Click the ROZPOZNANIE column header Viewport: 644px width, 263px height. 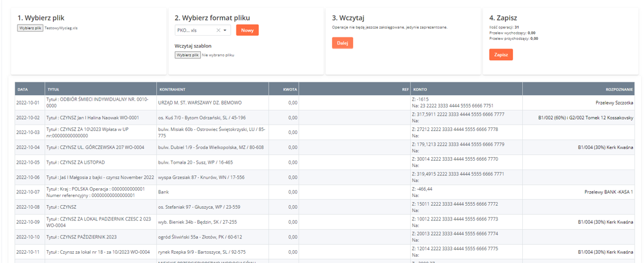coord(619,89)
